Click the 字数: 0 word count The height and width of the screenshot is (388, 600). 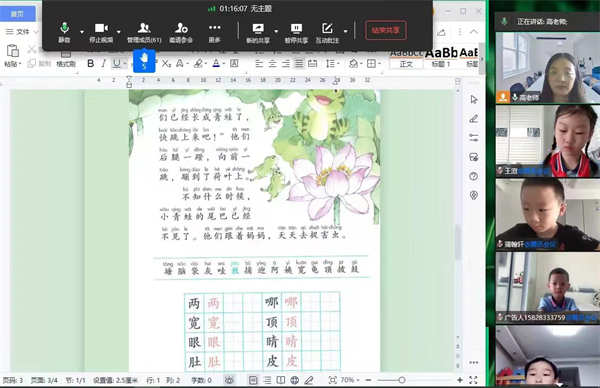coord(201,380)
